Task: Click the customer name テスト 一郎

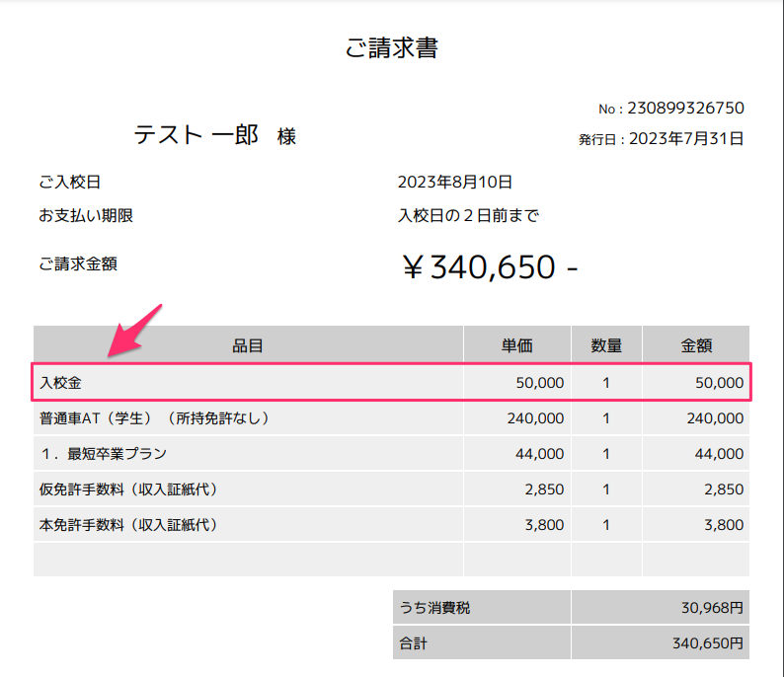Action: tap(196, 136)
